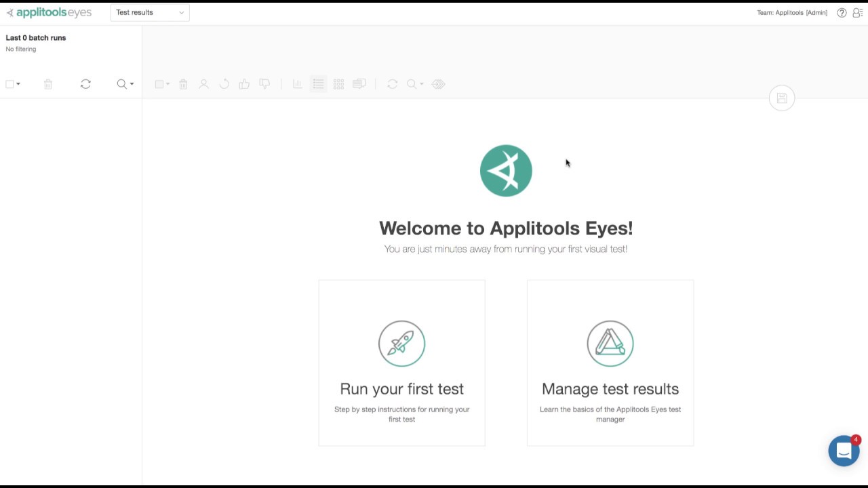Screen dimensions: 868x488
Task: Toggle the list view mode button
Action: 318,84
